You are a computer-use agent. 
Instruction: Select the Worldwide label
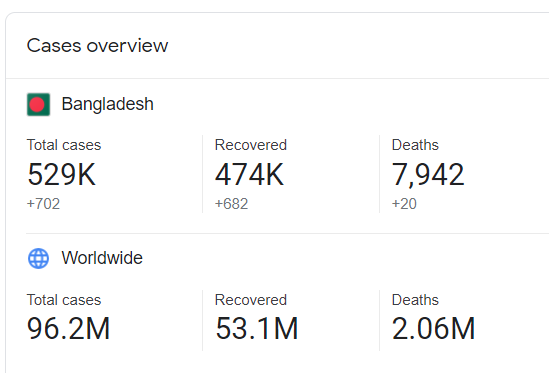[x=102, y=258]
